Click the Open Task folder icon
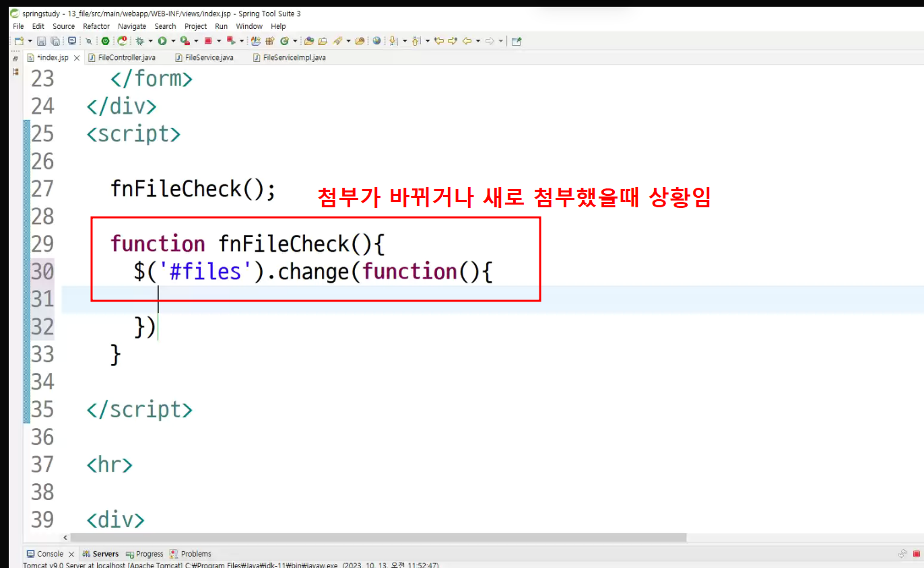Image resolution: width=924 pixels, height=568 pixels. click(323, 41)
